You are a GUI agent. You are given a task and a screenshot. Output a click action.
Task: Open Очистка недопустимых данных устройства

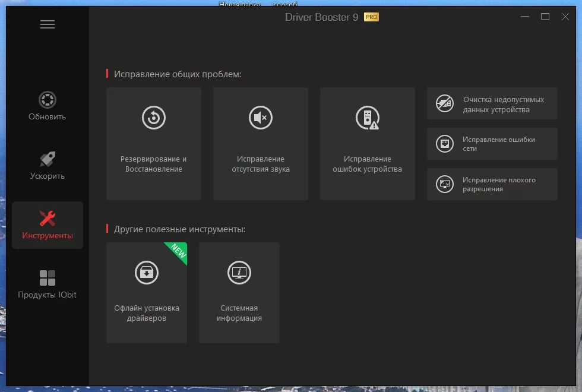pyautogui.click(x=492, y=103)
